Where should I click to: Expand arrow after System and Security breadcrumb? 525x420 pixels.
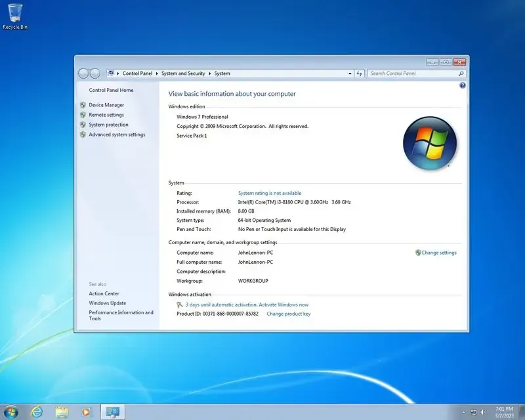point(209,73)
